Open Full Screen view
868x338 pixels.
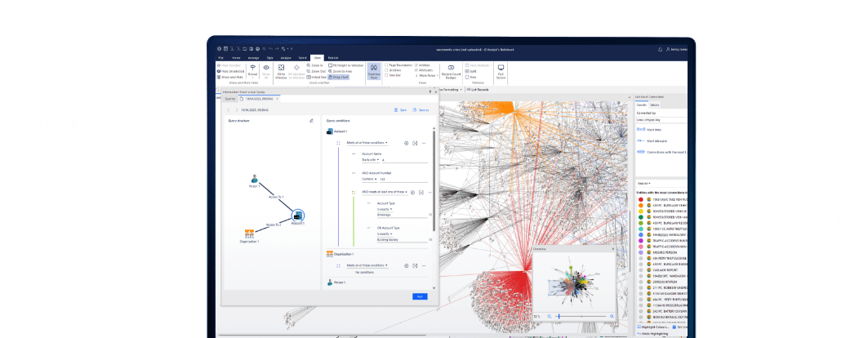(x=501, y=72)
